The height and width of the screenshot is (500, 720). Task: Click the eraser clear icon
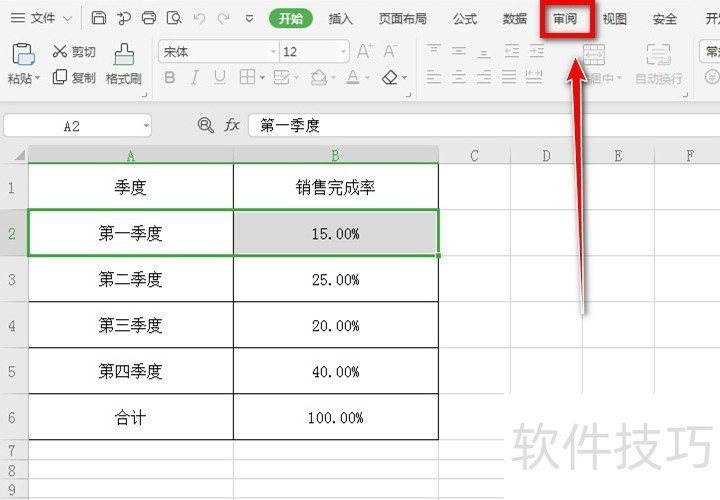coord(389,77)
